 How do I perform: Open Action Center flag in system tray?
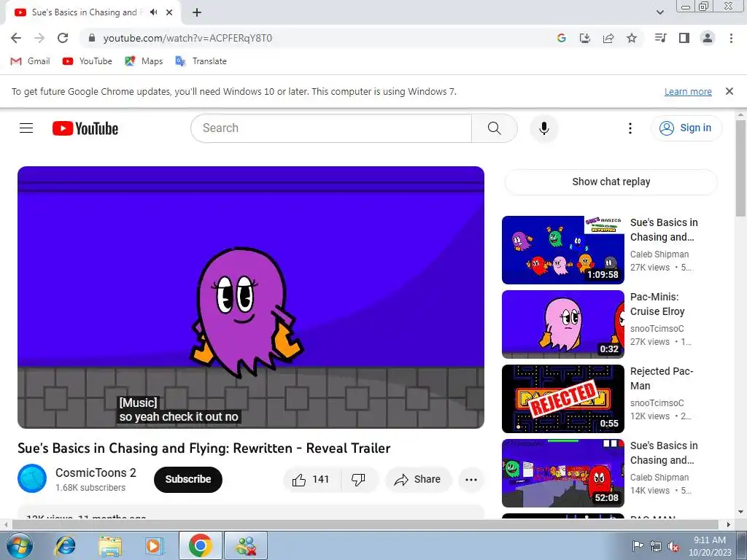point(638,545)
